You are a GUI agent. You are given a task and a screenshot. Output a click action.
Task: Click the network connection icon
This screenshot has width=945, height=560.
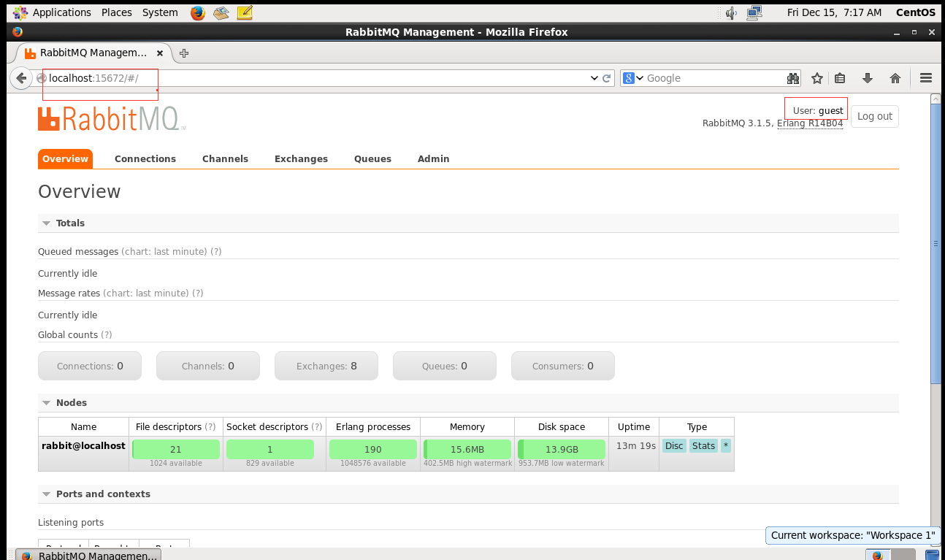click(x=754, y=12)
